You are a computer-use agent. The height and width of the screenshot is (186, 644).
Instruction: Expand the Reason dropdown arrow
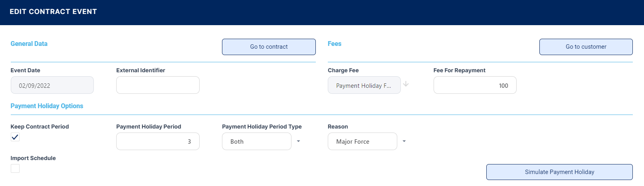pyautogui.click(x=404, y=141)
